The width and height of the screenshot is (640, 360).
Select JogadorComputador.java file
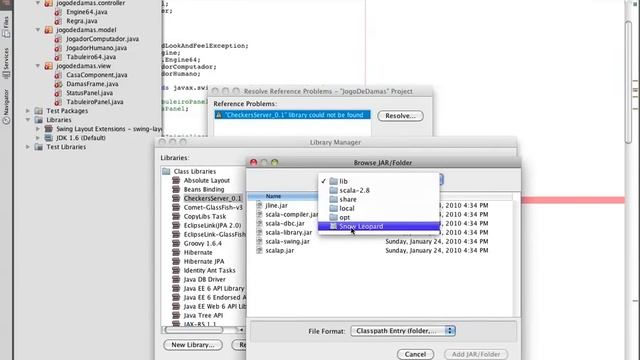(x=102, y=39)
